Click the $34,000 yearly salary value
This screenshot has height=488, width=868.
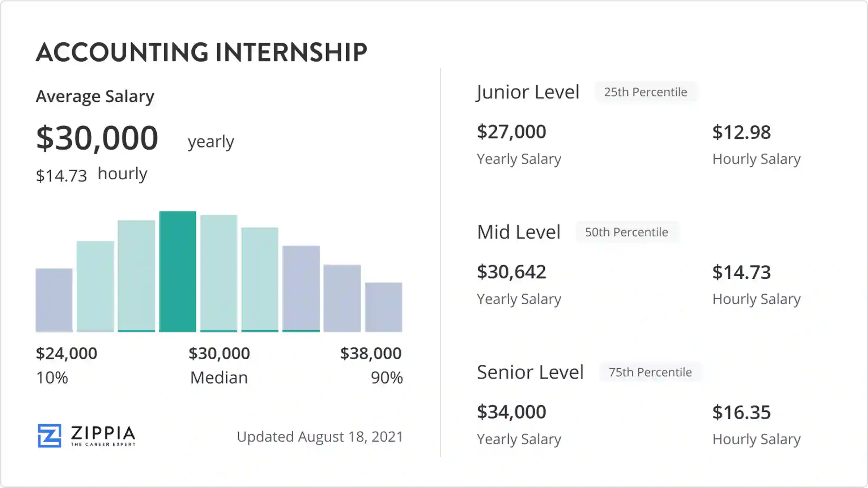(511, 412)
